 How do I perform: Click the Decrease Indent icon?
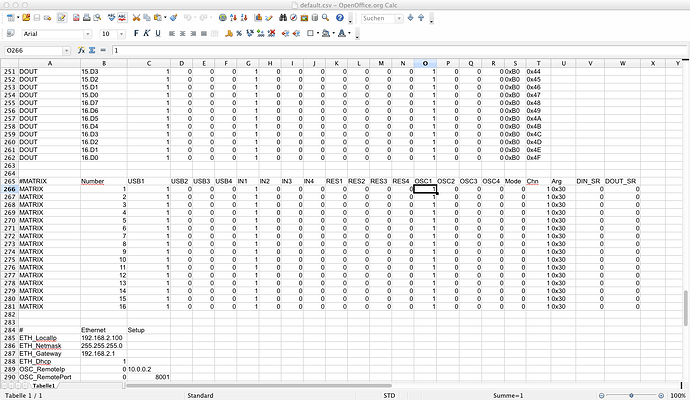coord(286,33)
